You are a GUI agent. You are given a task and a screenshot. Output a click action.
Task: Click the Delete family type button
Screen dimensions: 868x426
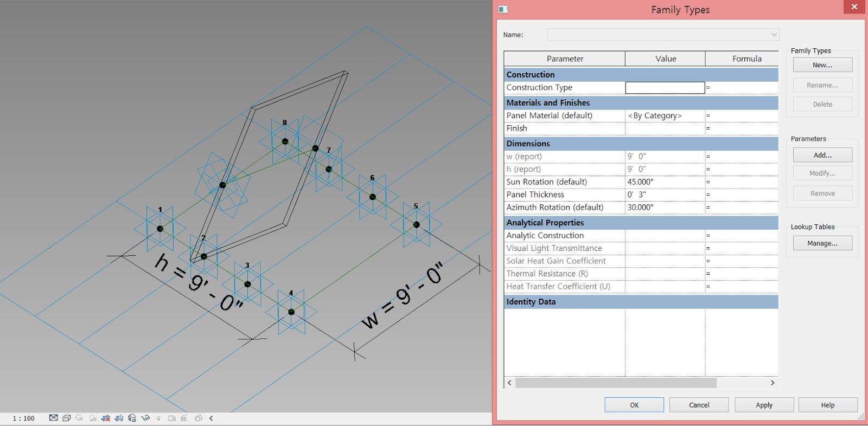[822, 104]
